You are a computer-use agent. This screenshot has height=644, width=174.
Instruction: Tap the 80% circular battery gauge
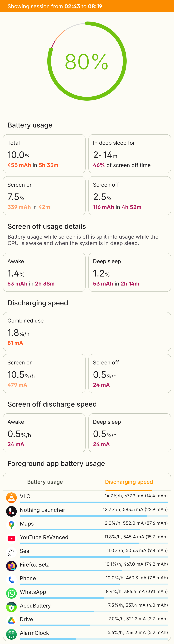[x=87, y=61]
